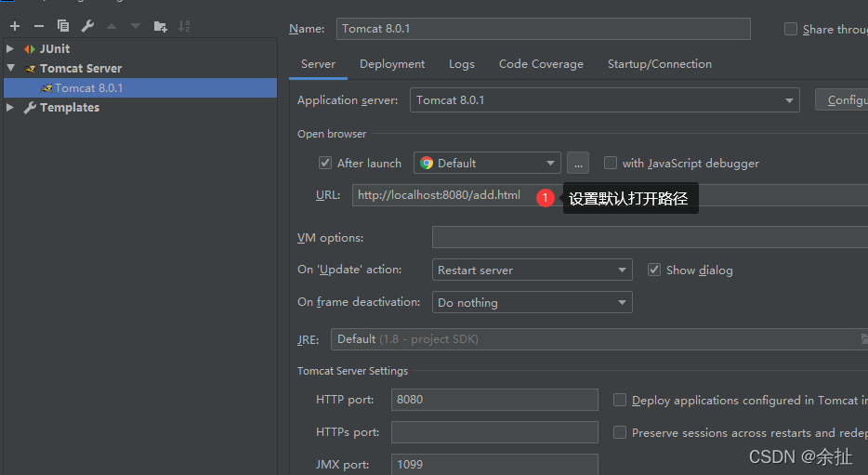Click the JRE input field
868x475 pixels.
pos(599,338)
